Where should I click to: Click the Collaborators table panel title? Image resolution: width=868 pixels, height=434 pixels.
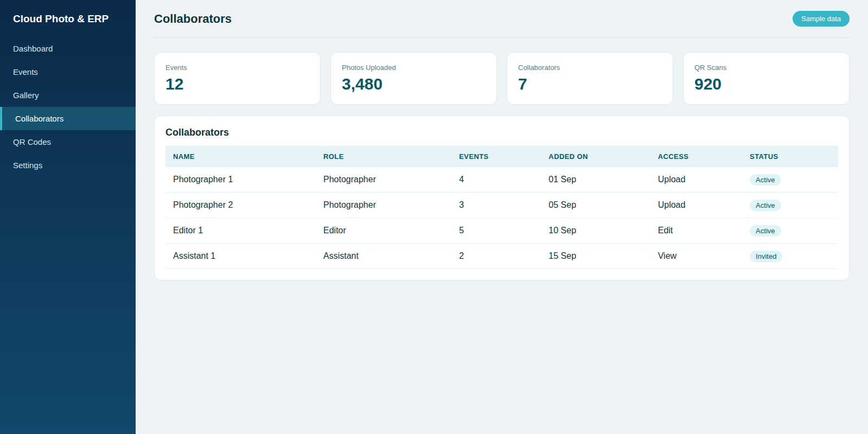pos(197,132)
